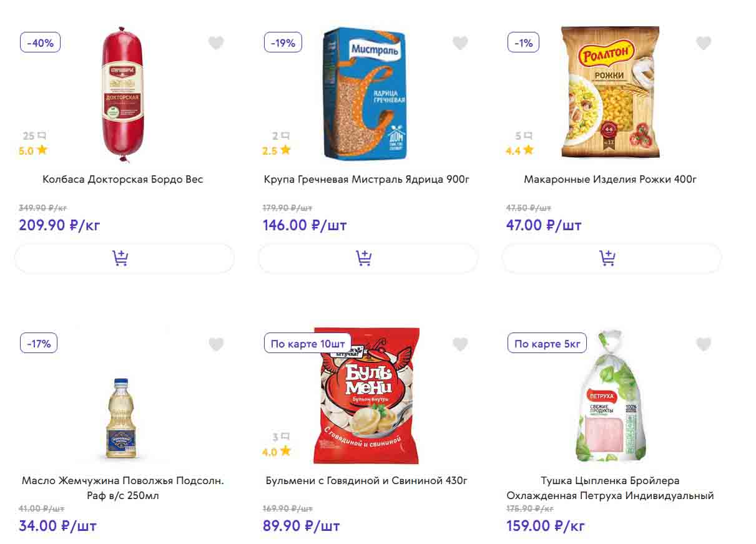
Task: Click the Докторская sausage product image
Action: 123,94
